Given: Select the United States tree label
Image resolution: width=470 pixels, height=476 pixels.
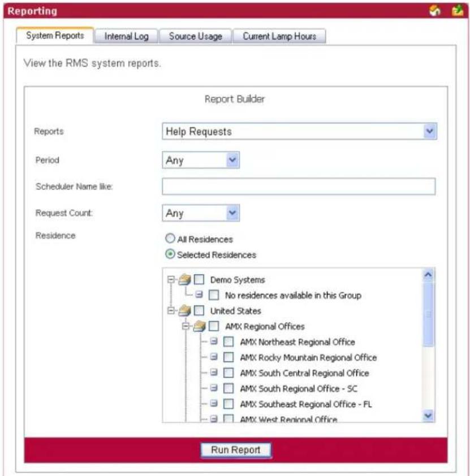Looking at the screenshot, I should point(236,311).
